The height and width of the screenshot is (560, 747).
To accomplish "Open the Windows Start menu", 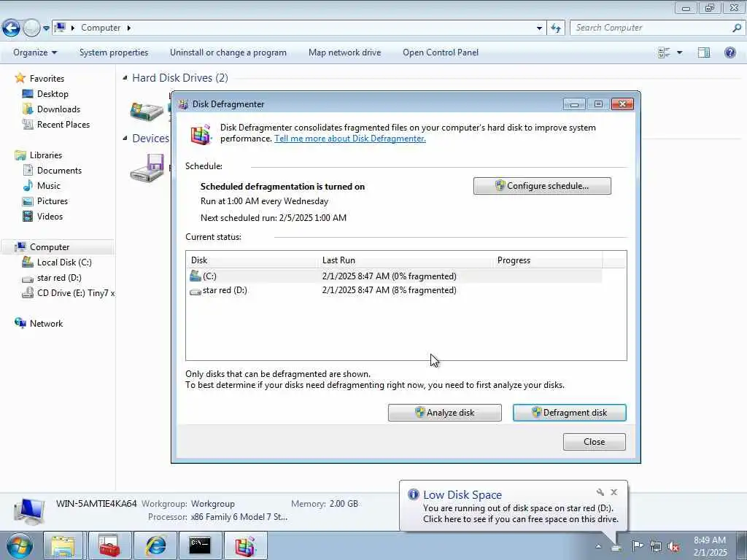I will (19, 545).
